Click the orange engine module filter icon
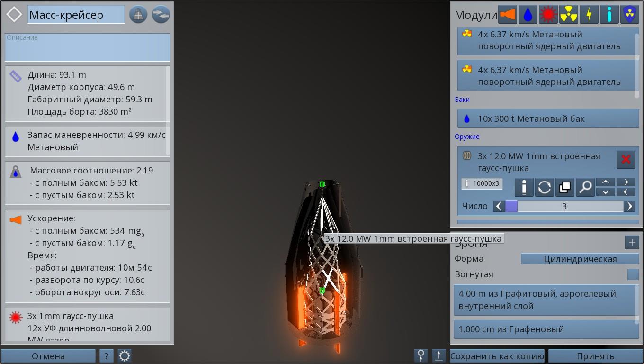The width and height of the screenshot is (644, 364). [508, 15]
